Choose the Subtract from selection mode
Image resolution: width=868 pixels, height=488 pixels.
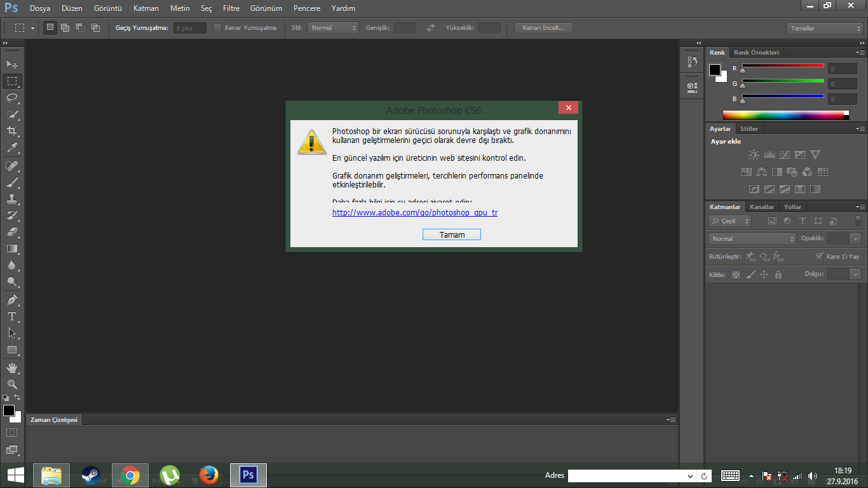pos(80,27)
